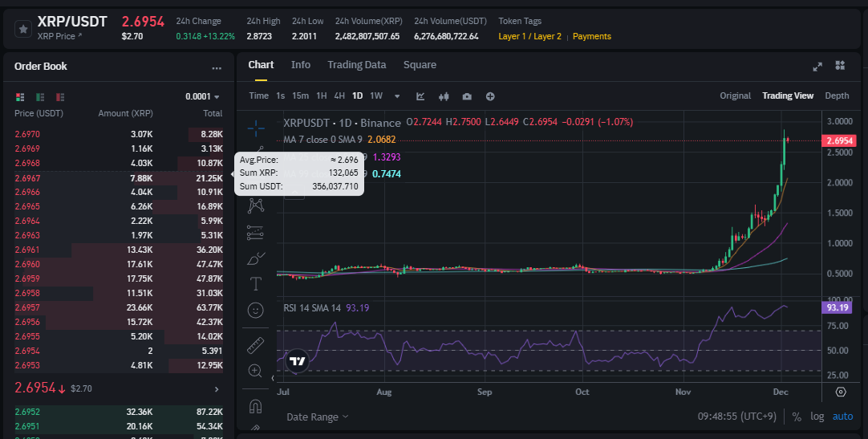This screenshot has width=868, height=439.
Task: Toggle the magnet snapping mode
Action: coord(256,406)
